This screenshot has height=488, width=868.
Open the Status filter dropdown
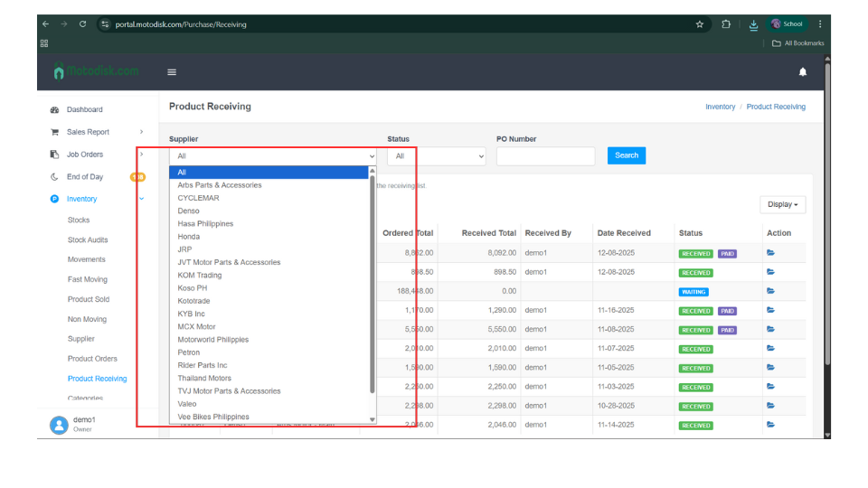coord(437,156)
